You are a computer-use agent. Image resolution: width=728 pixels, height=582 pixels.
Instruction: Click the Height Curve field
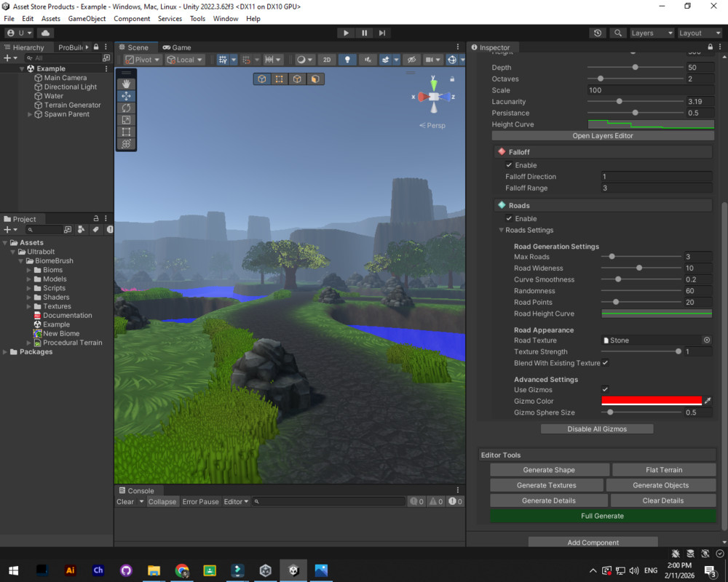pyautogui.click(x=650, y=124)
